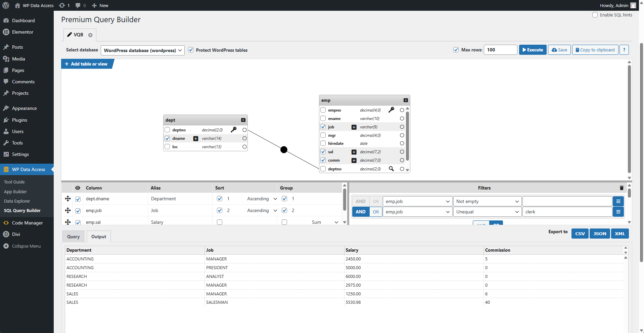Close the VQB tab with x icon
Viewport: 644px width, 333px height.
pos(90,35)
